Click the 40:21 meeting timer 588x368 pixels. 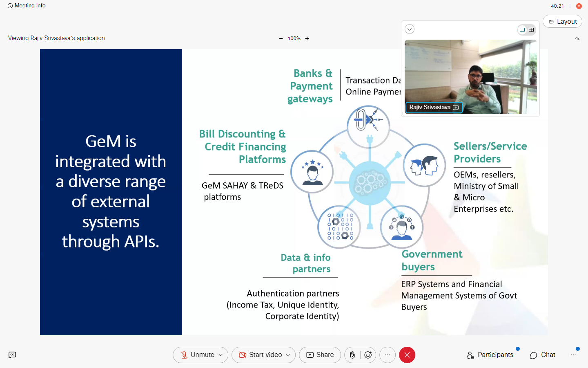pyautogui.click(x=557, y=6)
